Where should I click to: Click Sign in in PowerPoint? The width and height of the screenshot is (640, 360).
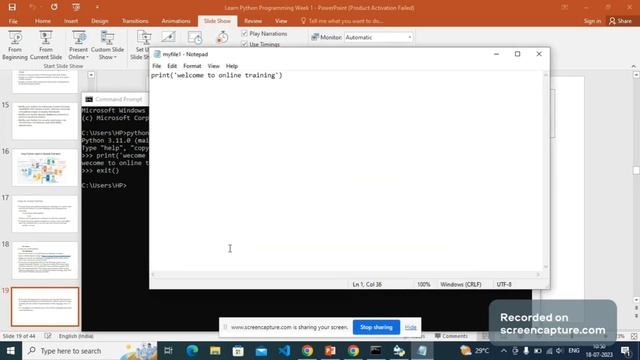tap(592, 21)
